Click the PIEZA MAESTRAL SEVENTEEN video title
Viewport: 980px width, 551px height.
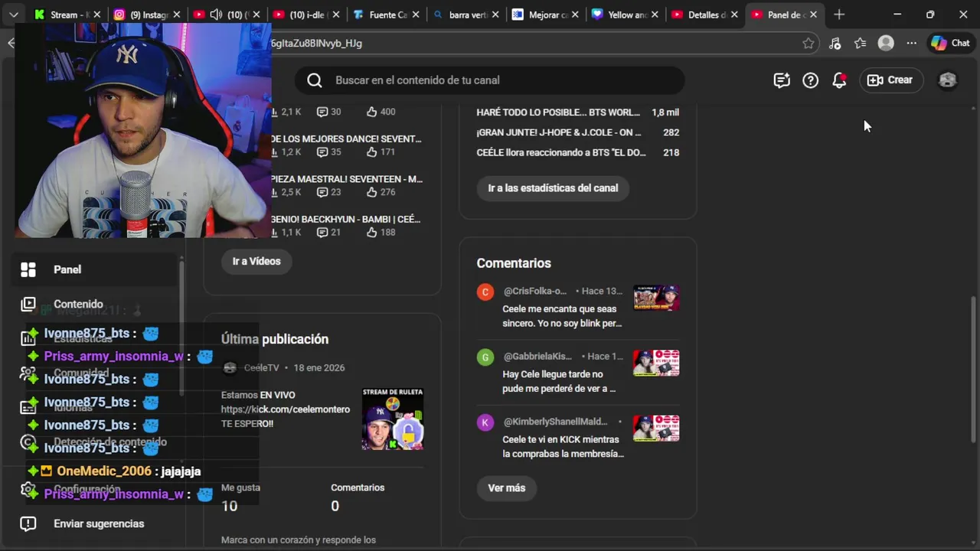coord(346,179)
